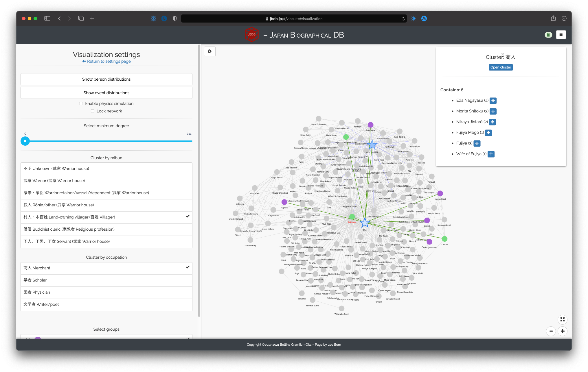Viewport: 588px width, 372px height.
Task: Open Safari downloads icon
Action: (564, 18)
